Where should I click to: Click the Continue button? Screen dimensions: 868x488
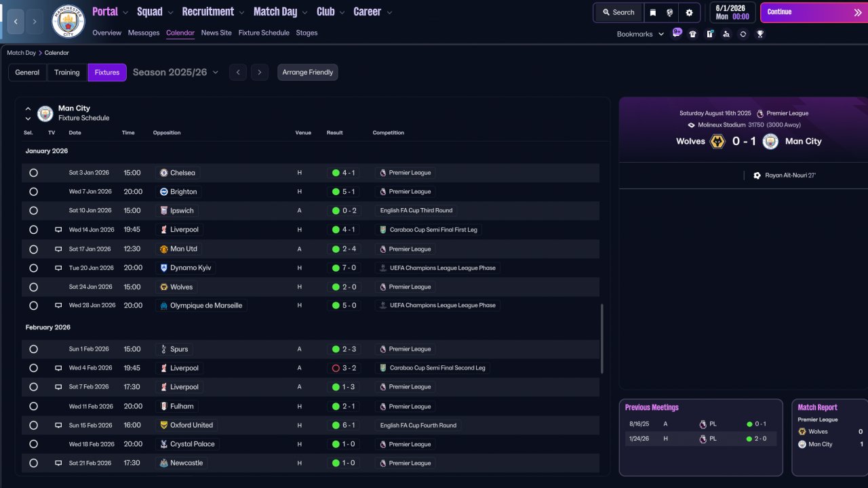click(x=814, y=12)
